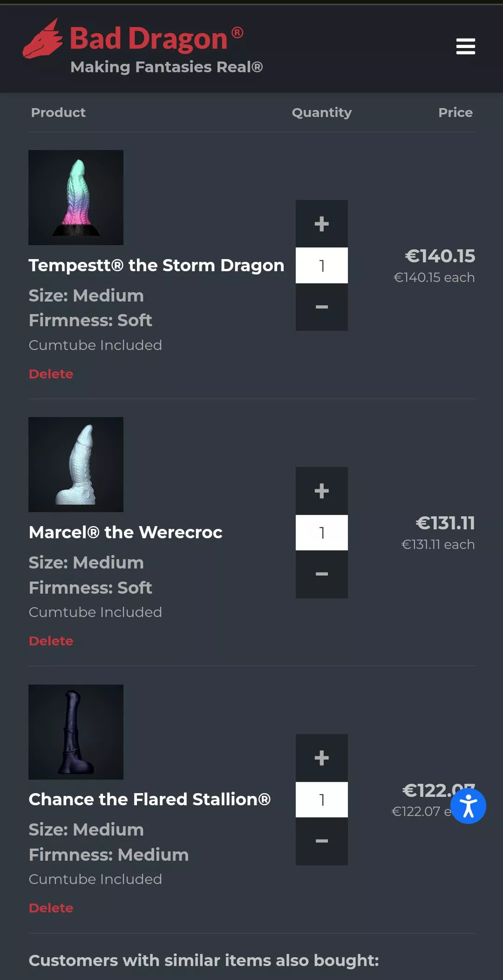
Task: Increase quantity of Tempestt the Storm Dragon
Action: click(x=321, y=224)
